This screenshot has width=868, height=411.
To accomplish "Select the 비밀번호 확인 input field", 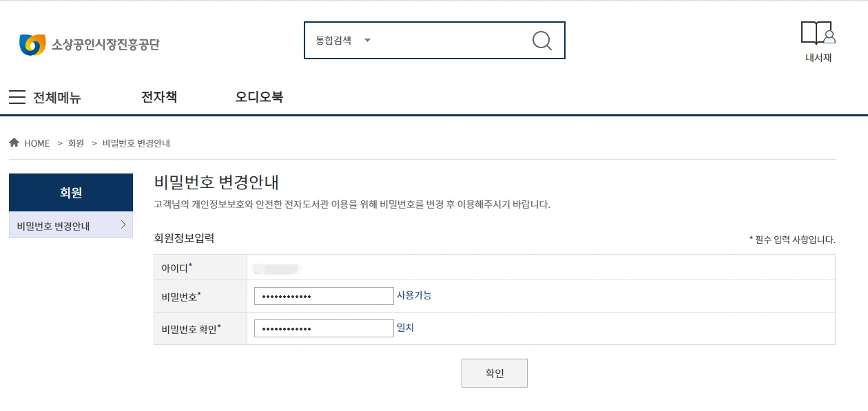I will pos(324,328).
